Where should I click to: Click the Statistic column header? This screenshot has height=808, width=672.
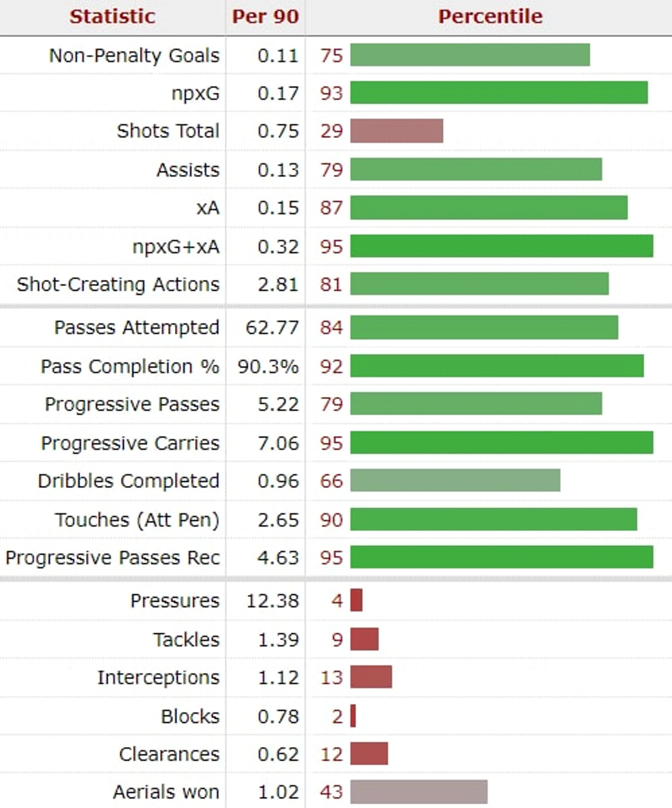click(x=112, y=17)
